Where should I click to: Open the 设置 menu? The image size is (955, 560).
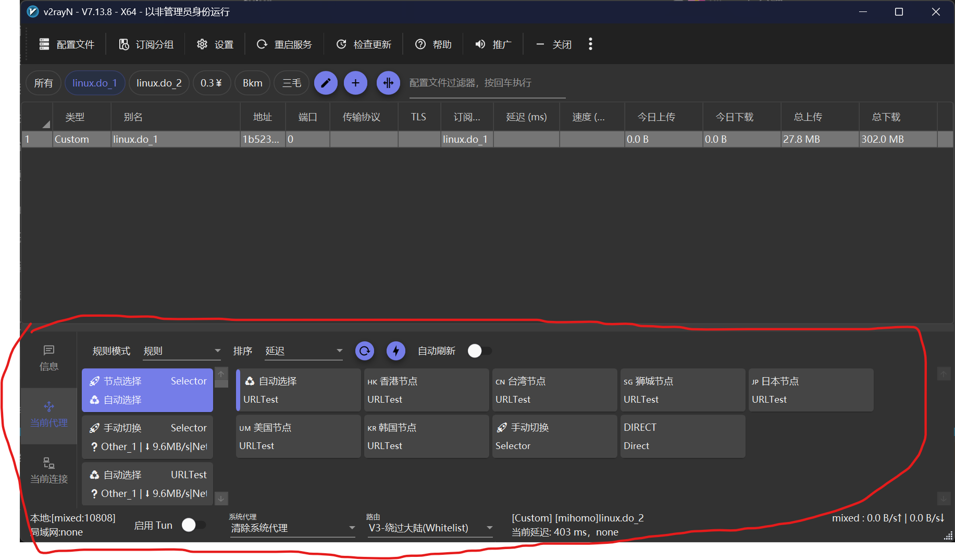click(x=215, y=44)
